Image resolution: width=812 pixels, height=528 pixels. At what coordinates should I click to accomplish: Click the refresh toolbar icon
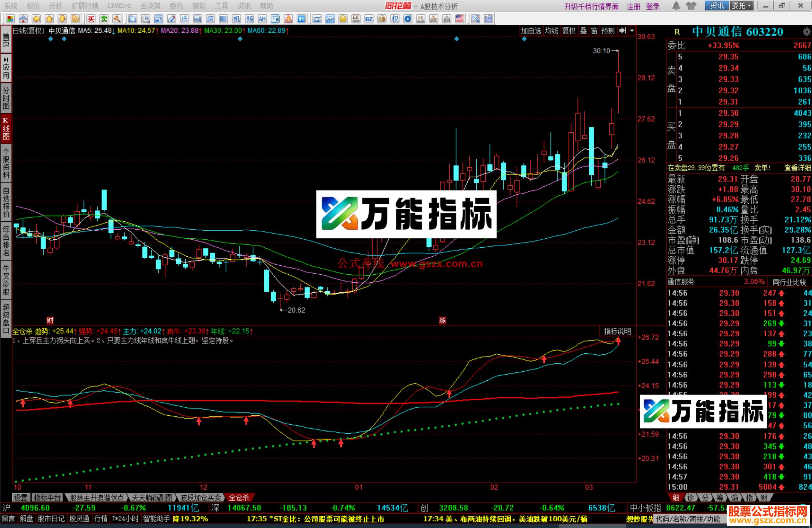pos(75,19)
